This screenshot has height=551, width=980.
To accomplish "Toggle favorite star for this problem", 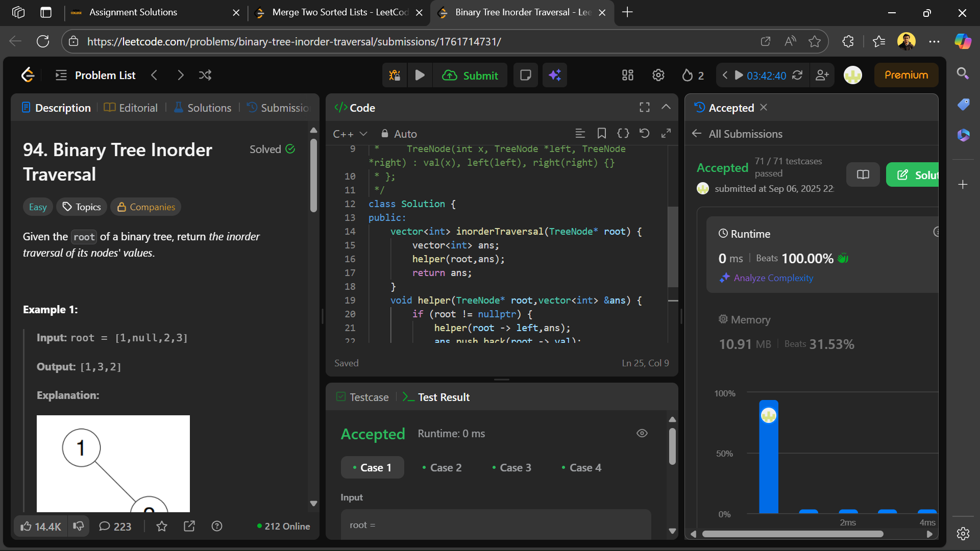I will (x=162, y=526).
